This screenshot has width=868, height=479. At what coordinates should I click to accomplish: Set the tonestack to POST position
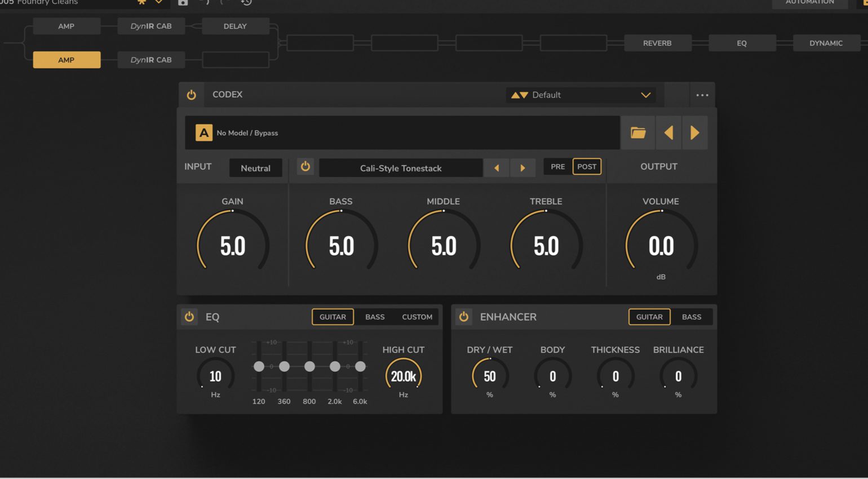point(587,167)
